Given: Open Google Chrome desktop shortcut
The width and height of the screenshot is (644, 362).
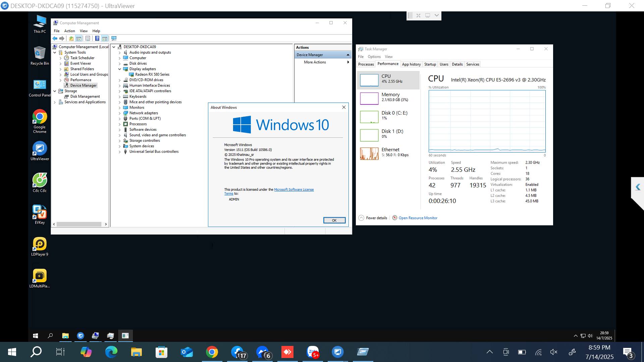Looking at the screenshot, I should pyautogui.click(x=40, y=121).
